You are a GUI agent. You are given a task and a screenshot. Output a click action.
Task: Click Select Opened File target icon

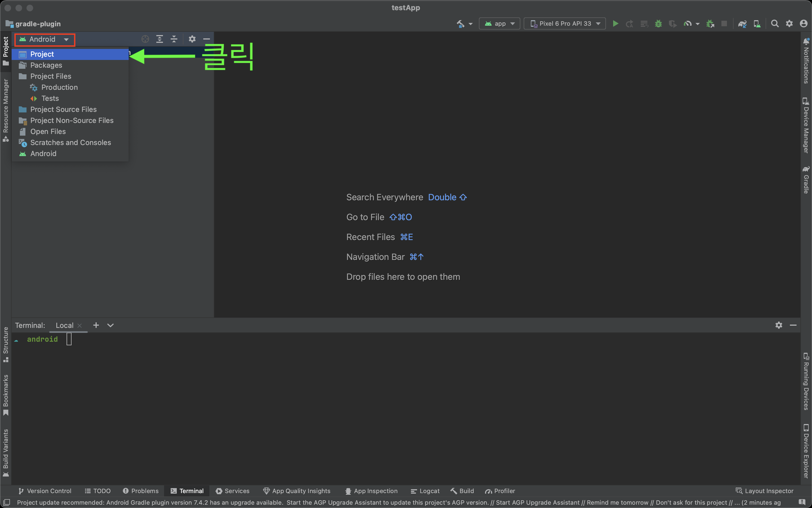tap(145, 39)
